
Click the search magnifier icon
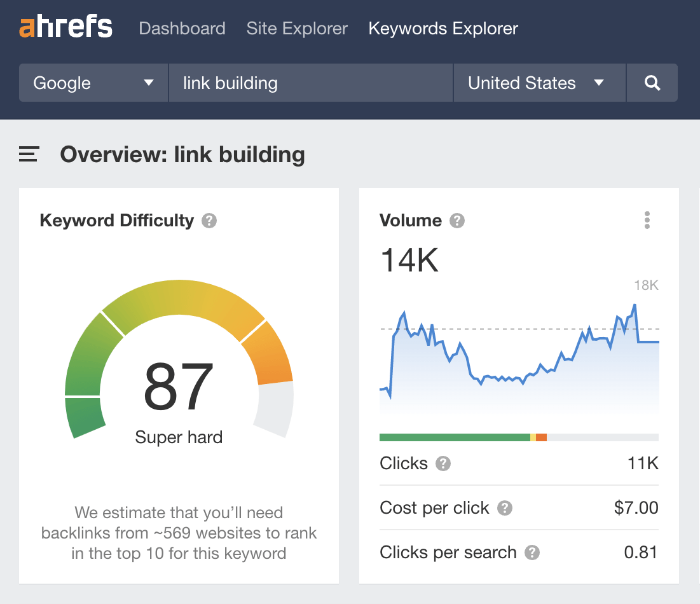(x=652, y=83)
